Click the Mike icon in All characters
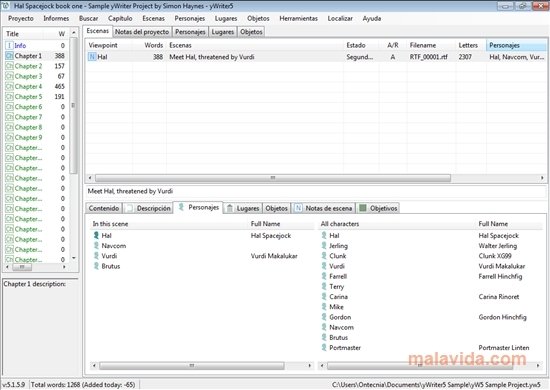The width and height of the screenshot is (550, 390). tap(324, 307)
